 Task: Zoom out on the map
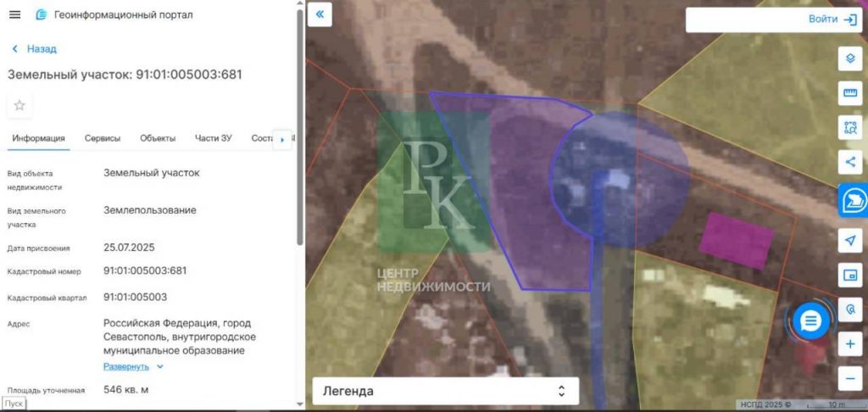click(x=850, y=378)
